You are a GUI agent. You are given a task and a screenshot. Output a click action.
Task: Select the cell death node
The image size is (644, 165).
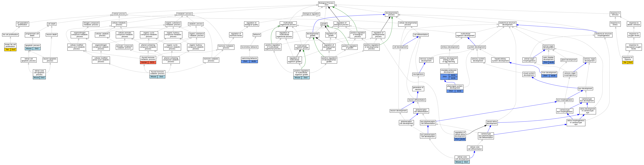51,24
